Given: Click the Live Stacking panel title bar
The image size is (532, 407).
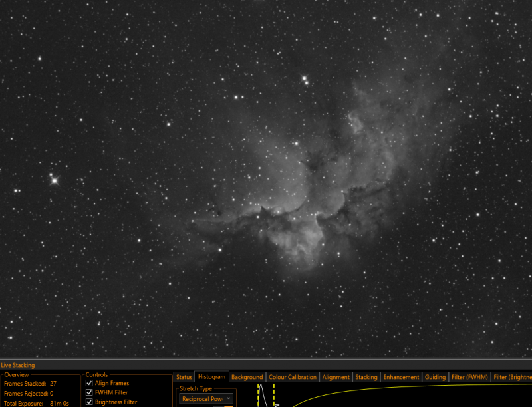Looking at the screenshot, I should click(x=266, y=365).
